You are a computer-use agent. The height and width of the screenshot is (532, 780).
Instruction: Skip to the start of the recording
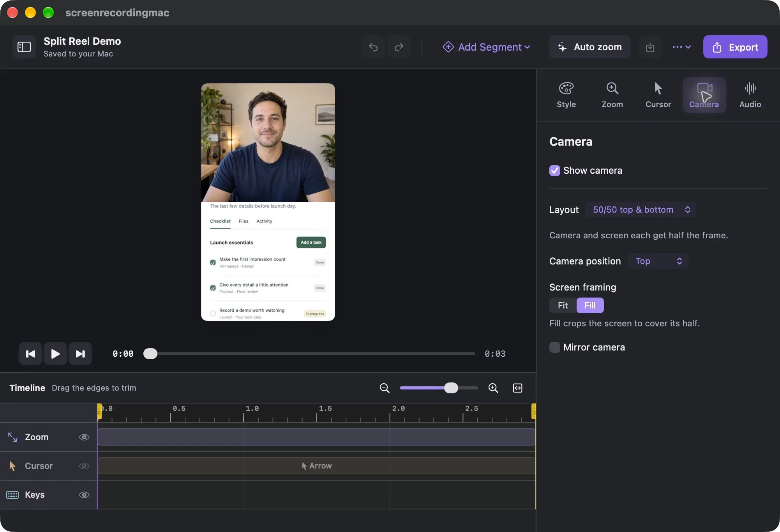pos(30,354)
